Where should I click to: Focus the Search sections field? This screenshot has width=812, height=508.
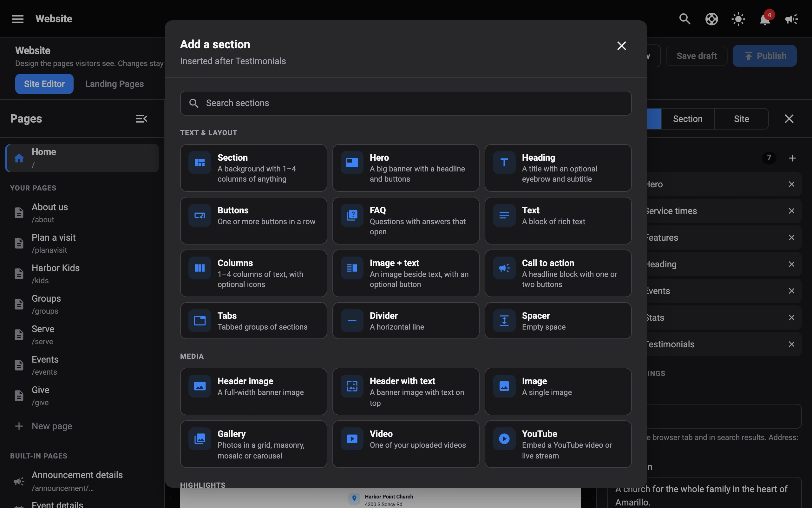[406, 103]
